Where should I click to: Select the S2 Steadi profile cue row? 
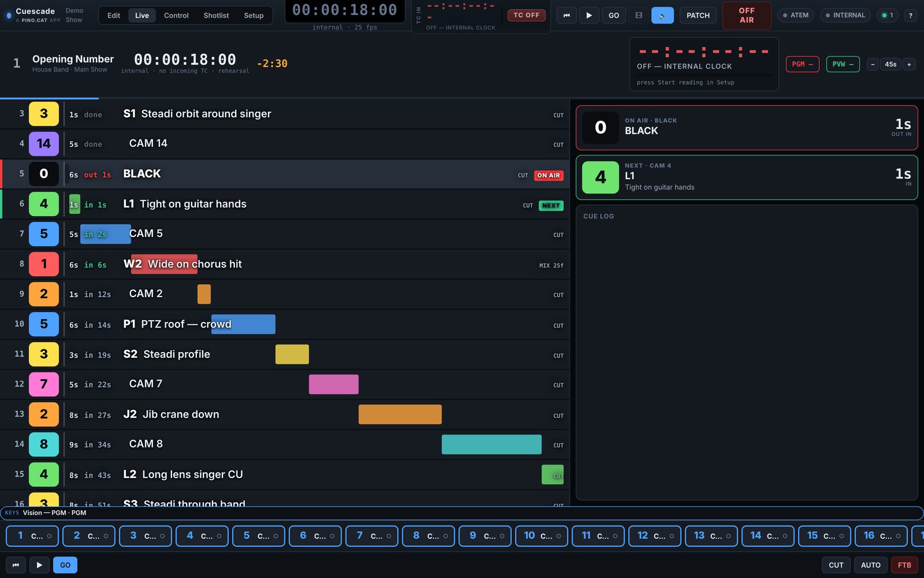[x=285, y=354]
